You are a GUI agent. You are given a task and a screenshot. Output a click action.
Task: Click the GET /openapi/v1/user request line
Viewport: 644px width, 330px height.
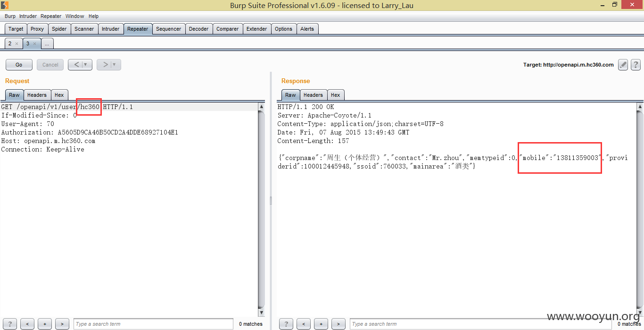(67, 107)
